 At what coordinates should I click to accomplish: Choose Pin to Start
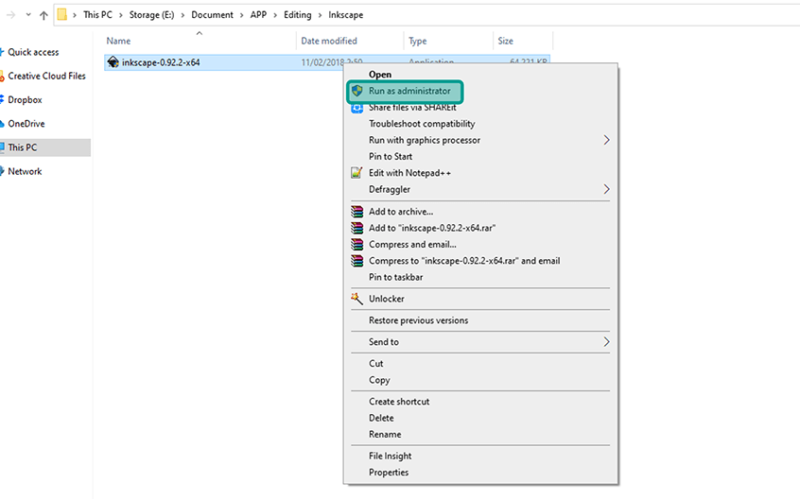coord(391,156)
